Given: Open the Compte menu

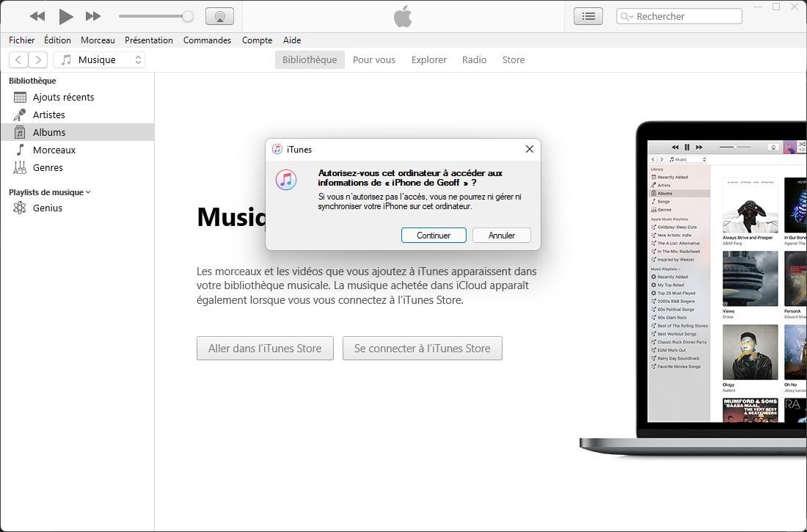Looking at the screenshot, I should 257,40.
